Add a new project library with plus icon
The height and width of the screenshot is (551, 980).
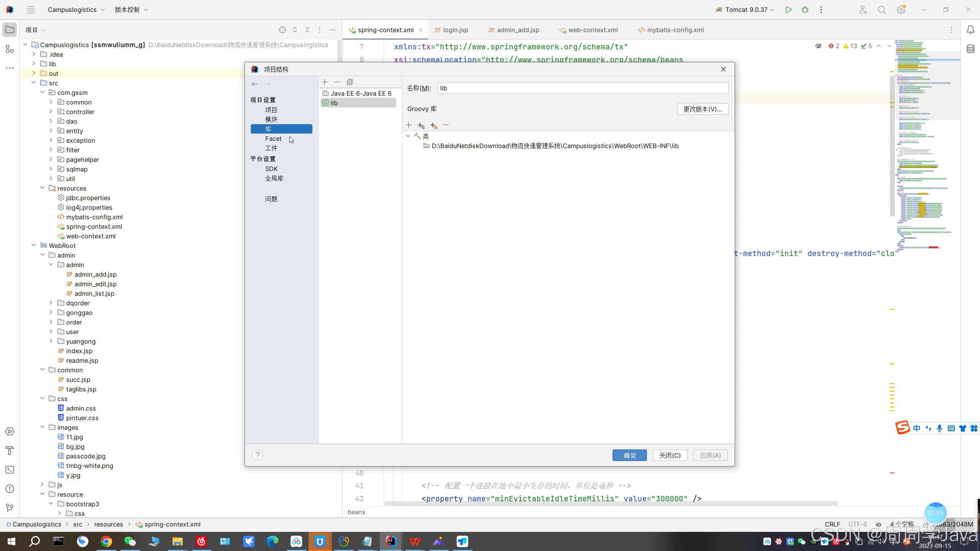point(325,82)
